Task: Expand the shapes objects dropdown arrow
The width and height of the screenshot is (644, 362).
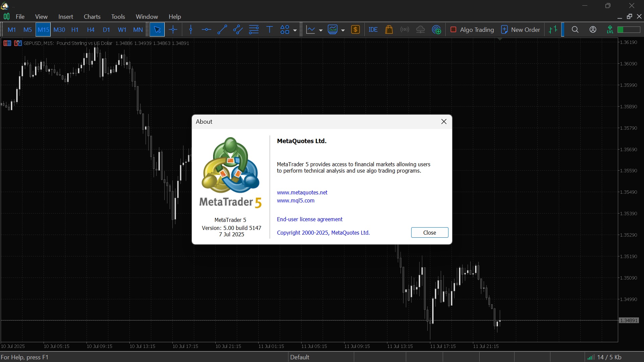Action: 295,30
